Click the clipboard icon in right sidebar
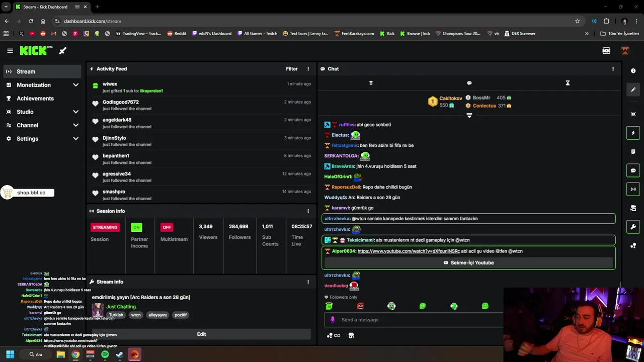Image resolution: width=644 pixels, height=362 pixels. coord(633,152)
